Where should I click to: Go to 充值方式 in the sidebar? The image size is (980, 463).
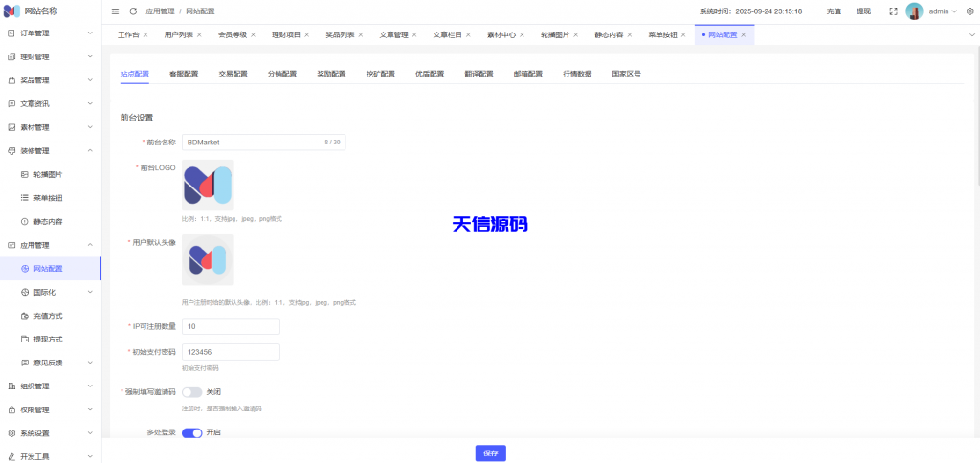(48, 316)
